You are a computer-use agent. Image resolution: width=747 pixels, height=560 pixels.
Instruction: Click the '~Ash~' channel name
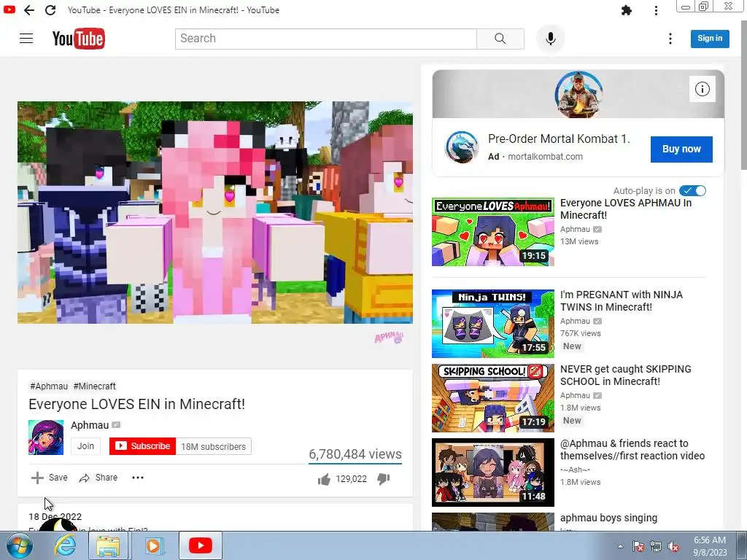click(575, 470)
